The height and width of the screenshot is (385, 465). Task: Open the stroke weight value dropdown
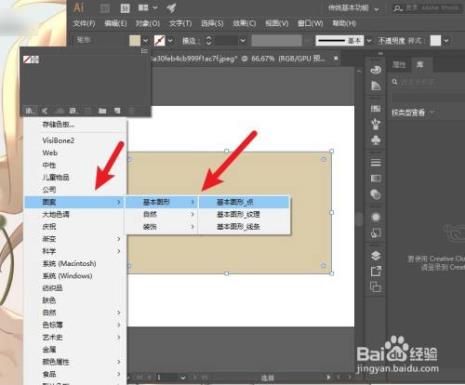pyautogui.click(x=243, y=41)
